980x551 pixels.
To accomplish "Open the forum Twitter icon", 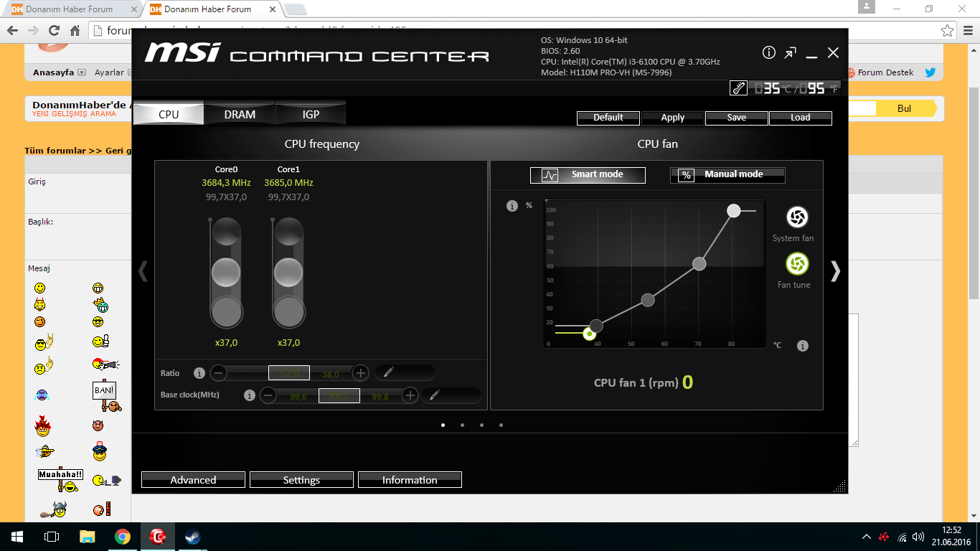I will 930,72.
